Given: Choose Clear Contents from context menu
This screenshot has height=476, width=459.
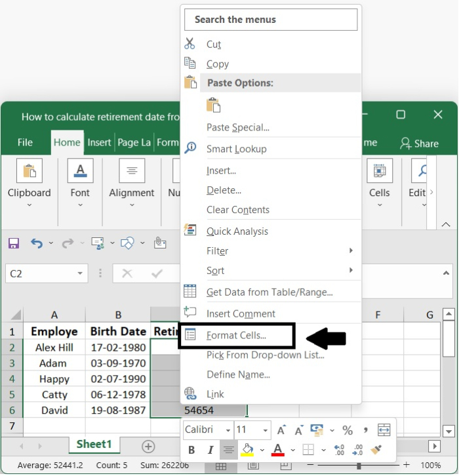Looking at the screenshot, I should [x=237, y=209].
